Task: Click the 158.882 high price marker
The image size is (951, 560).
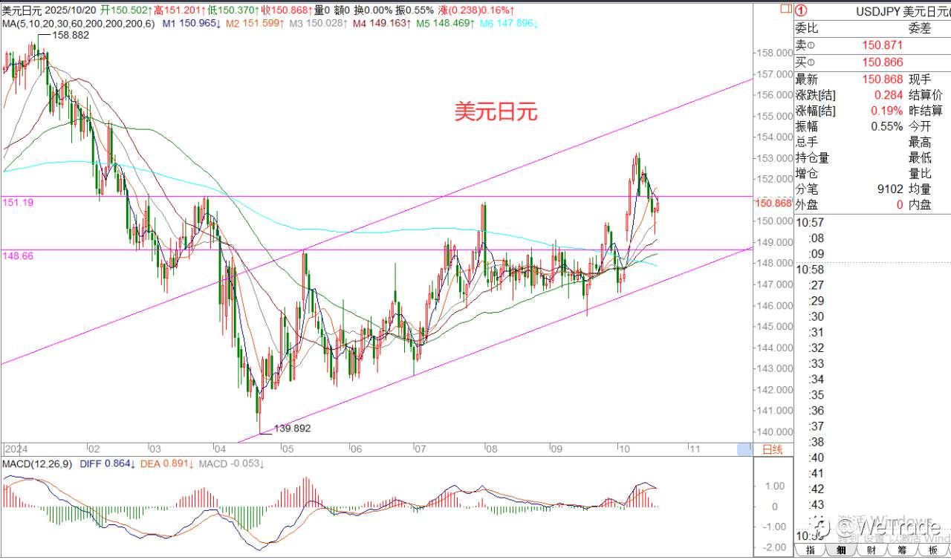Action: coord(70,35)
